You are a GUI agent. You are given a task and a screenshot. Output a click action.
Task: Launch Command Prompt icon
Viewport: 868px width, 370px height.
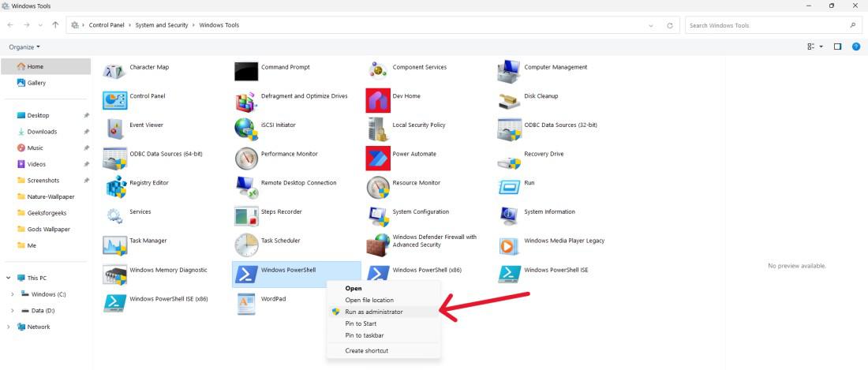(246, 71)
